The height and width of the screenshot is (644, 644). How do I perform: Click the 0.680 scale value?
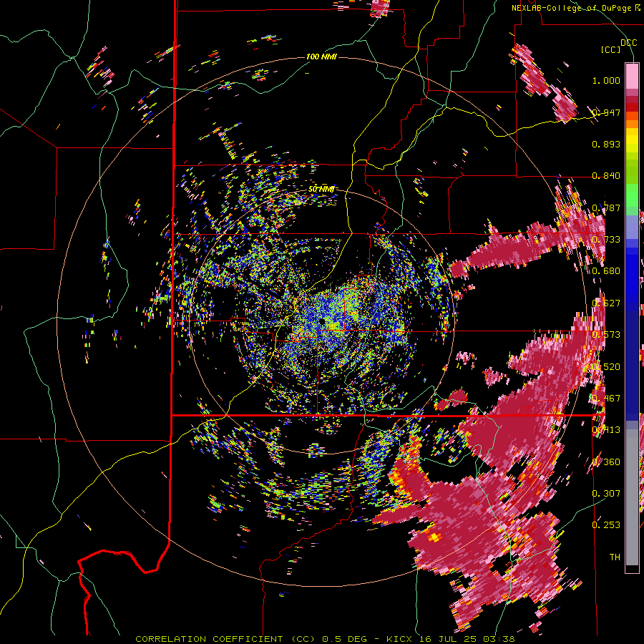[x=606, y=271]
